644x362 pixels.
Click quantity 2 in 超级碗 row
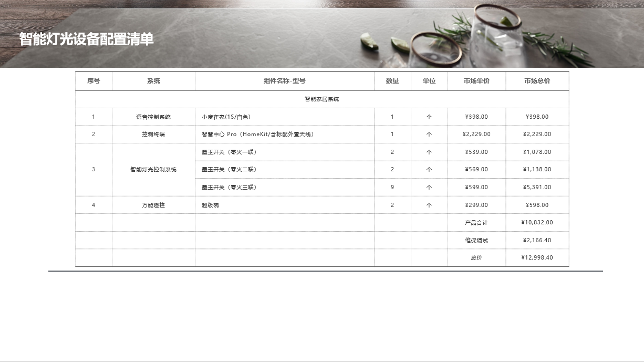392,205
